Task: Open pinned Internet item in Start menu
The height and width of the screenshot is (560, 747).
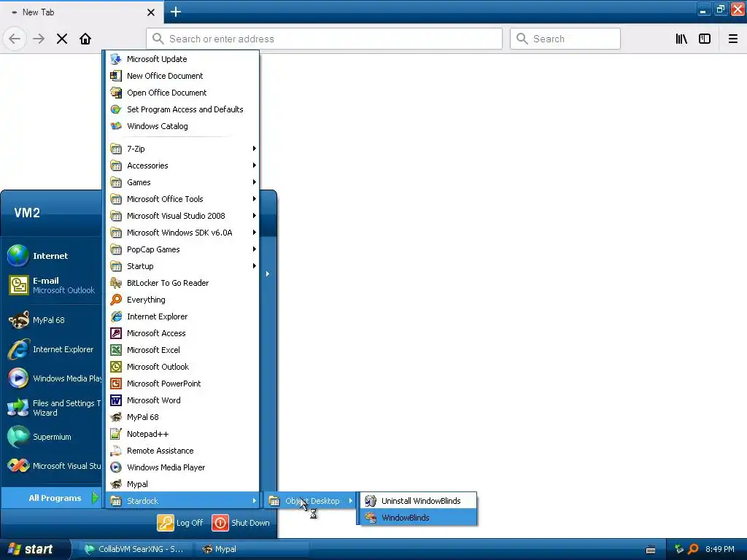Action: (52, 256)
